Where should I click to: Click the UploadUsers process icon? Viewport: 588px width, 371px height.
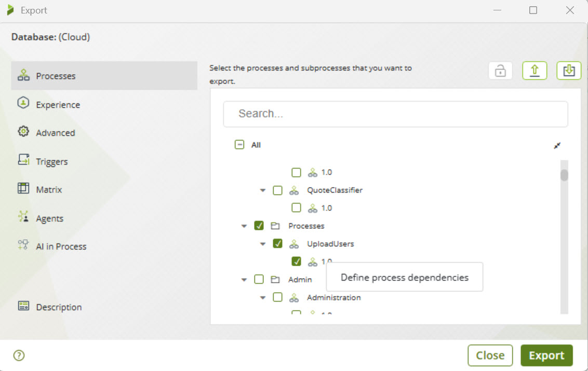(x=294, y=244)
